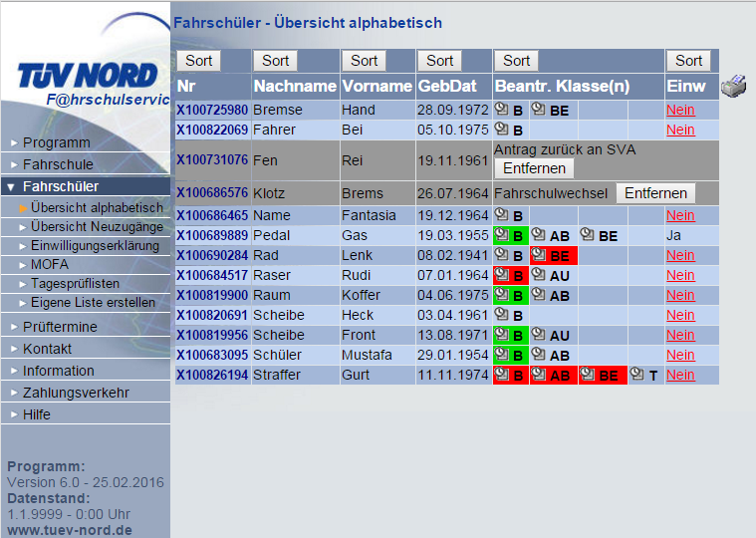The height and width of the screenshot is (538, 756).
Task: Click class T icon in Straffer row
Action: coord(636,374)
